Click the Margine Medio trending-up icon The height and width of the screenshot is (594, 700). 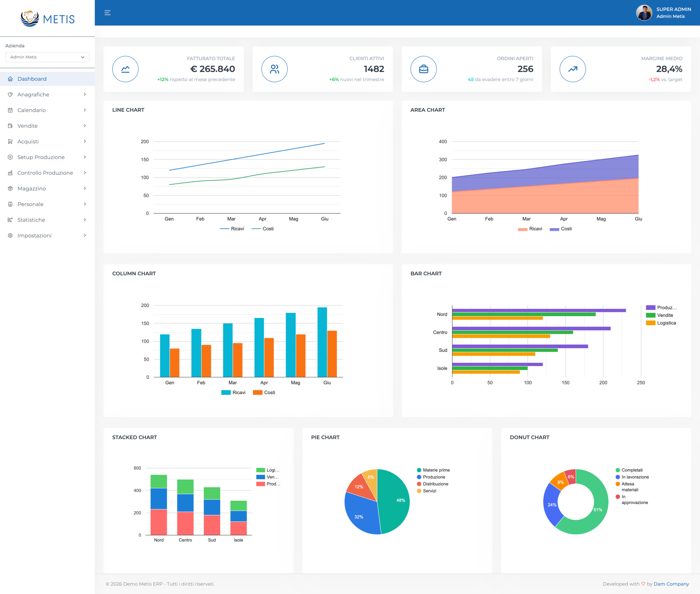572,69
